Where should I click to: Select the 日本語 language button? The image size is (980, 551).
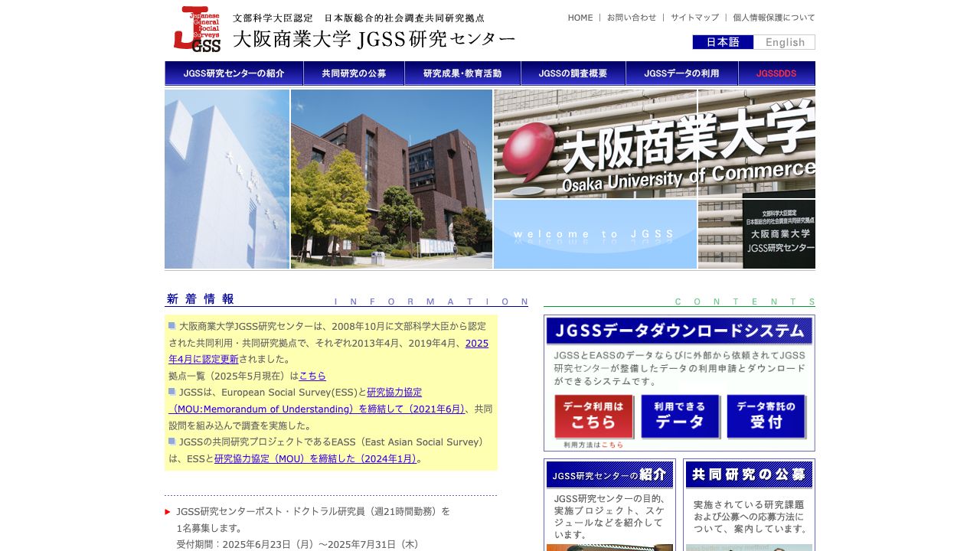(x=723, y=42)
